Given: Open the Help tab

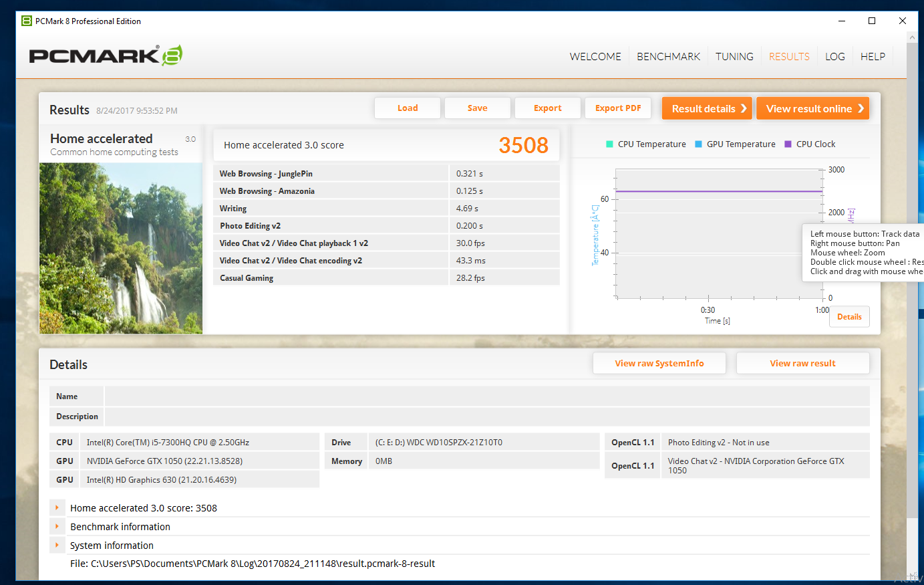Looking at the screenshot, I should tap(873, 57).
